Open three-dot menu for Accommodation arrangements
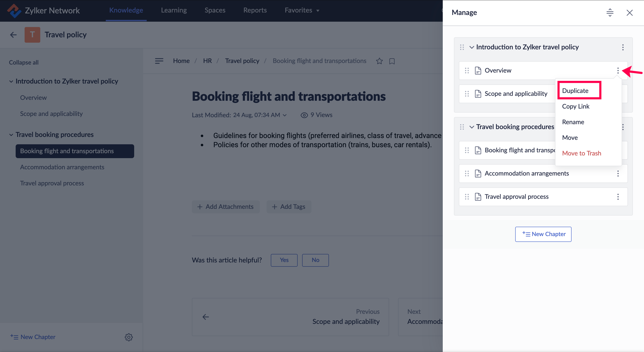644x352 pixels. tap(618, 174)
